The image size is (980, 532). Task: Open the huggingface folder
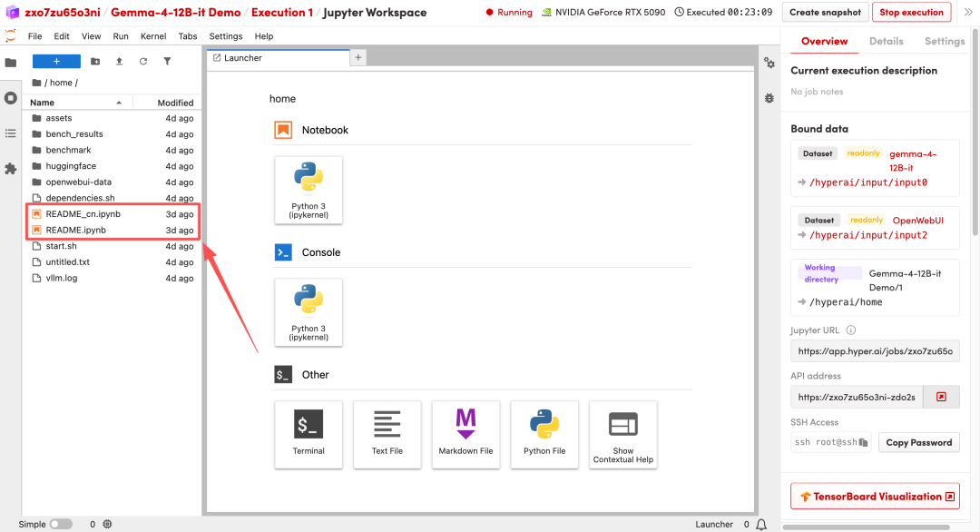pos(113,166)
